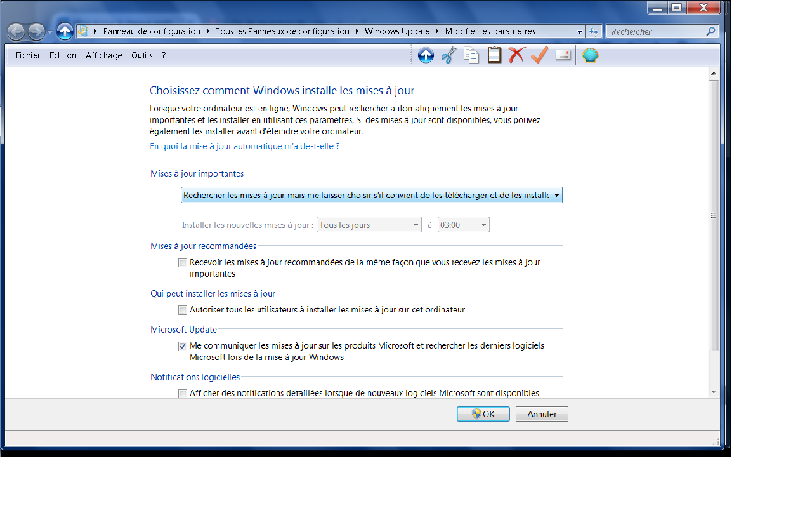812x508 pixels.
Task: Click the refresh arrows icon by address bar
Action: [594, 31]
